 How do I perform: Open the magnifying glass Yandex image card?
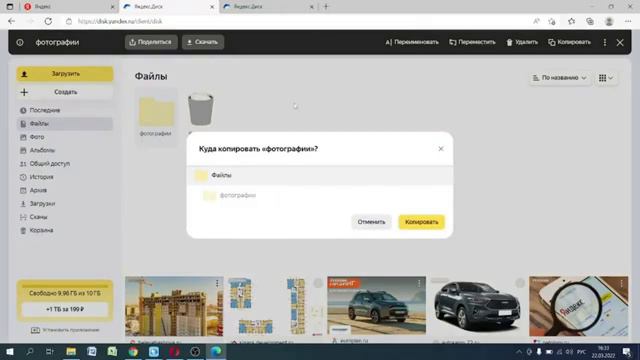click(578, 306)
